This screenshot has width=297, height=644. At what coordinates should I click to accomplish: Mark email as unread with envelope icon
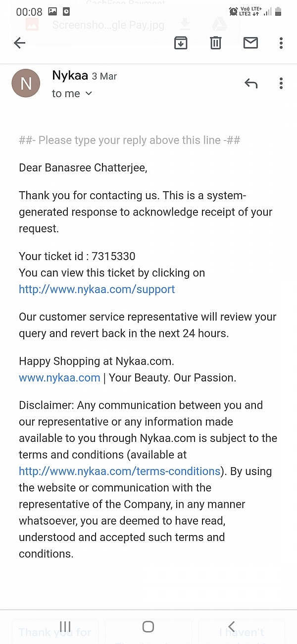point(250,43)
